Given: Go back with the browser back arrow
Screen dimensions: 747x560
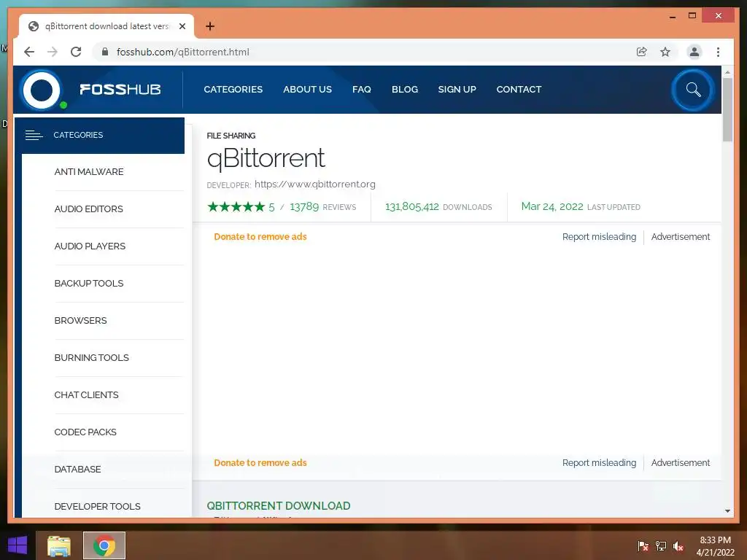Looking at the screenshot, I should (x=29, y=52).
